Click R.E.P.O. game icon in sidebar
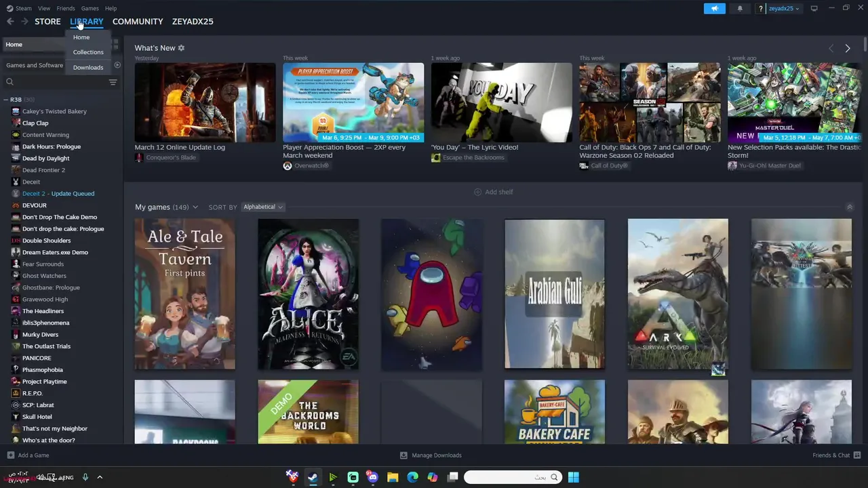The image size is (868, 488). coord(16,393)
